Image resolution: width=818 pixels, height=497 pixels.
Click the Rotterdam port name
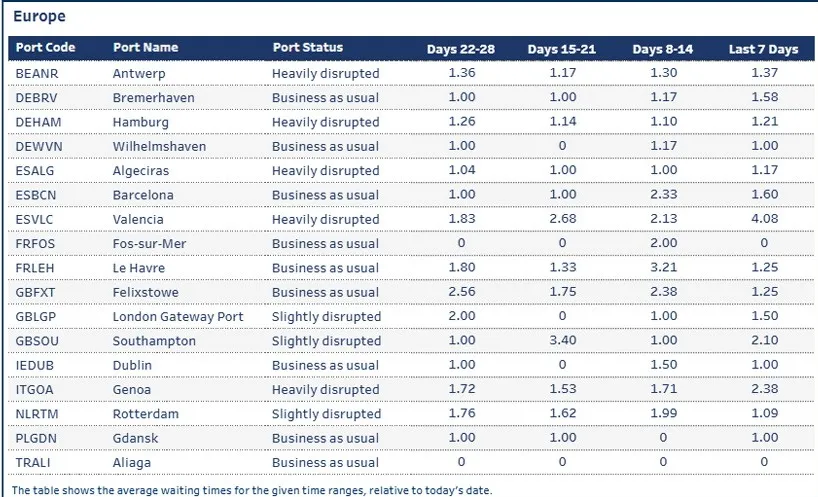pyautogui.click(x=146, y=414)
